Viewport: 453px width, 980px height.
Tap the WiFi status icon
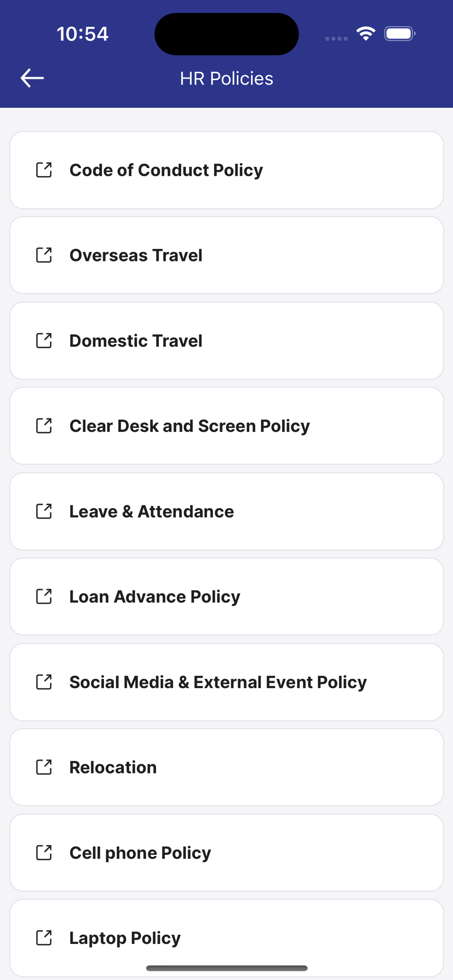point(366,34)
